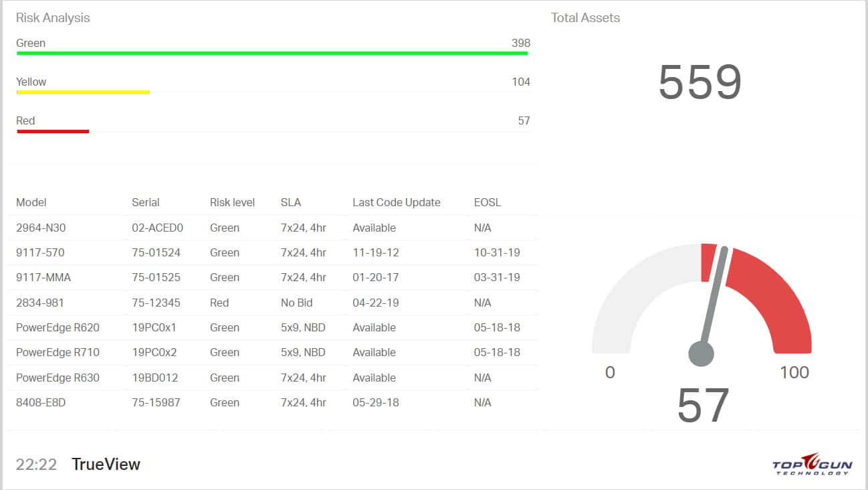Select the row with serial 75-12345
This screenshot has width=868, height=490.
tap(273, 303)
